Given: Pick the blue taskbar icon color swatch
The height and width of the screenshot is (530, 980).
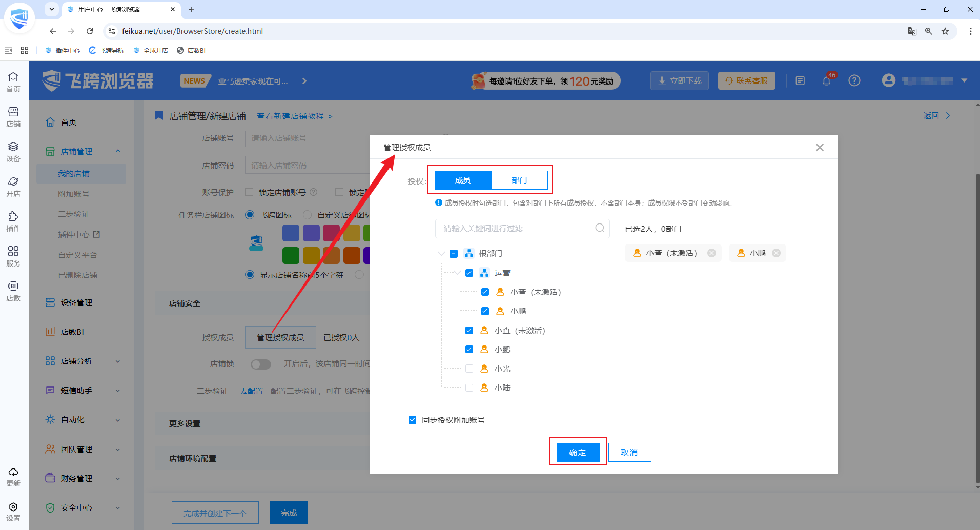Looking at the screenshot, I should (291, 233).
